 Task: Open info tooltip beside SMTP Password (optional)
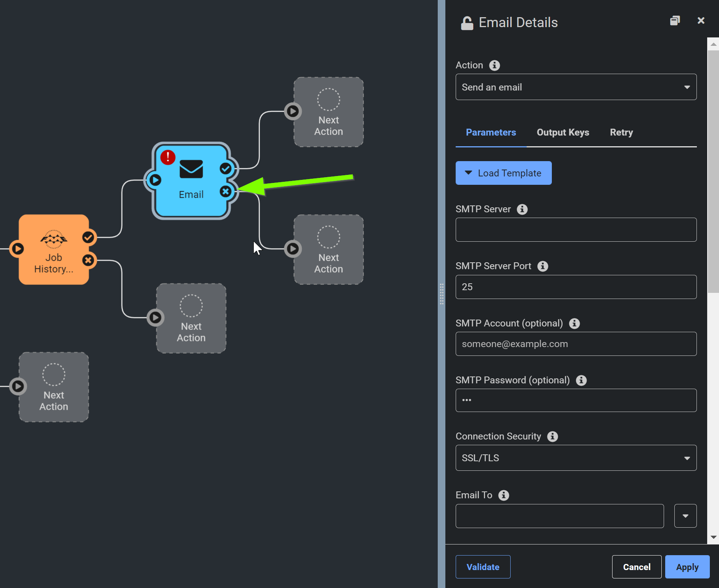tap(581, 380)
